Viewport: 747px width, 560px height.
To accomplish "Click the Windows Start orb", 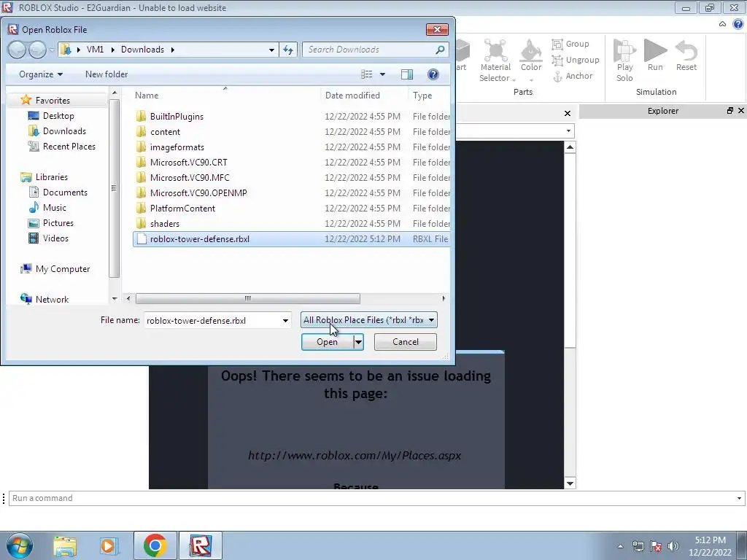I will [x=19, y=545].
